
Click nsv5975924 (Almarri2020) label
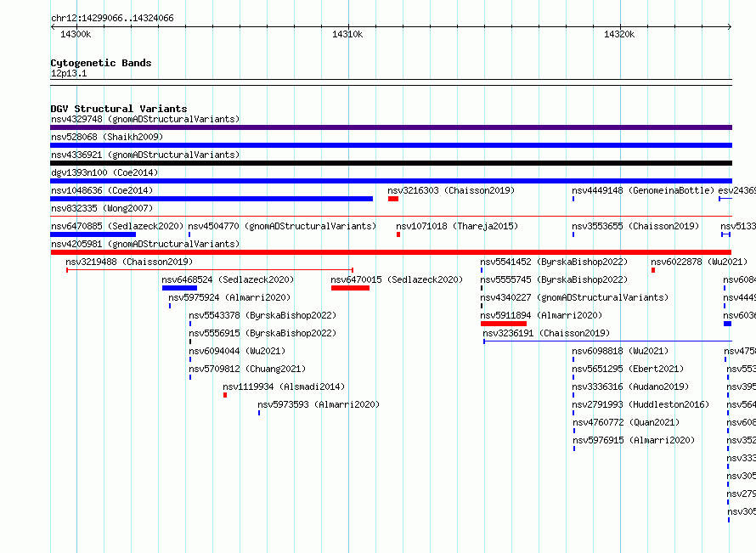(229, 297)
